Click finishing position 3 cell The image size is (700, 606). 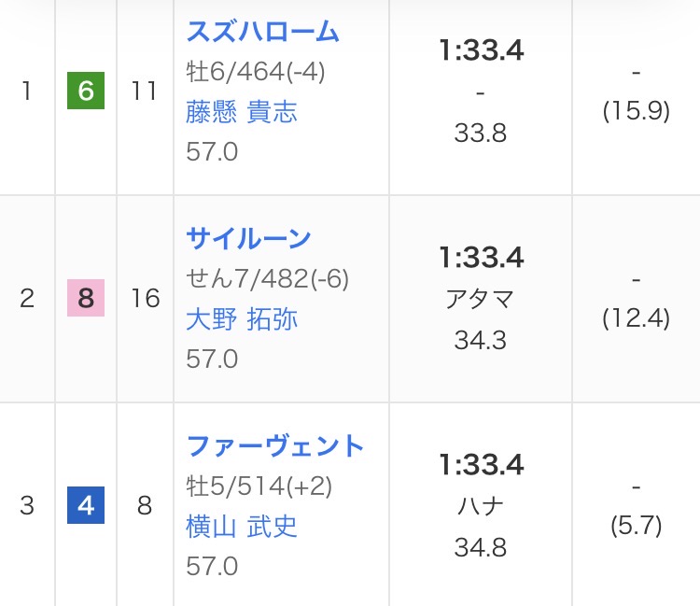click(x=26, y=506)
